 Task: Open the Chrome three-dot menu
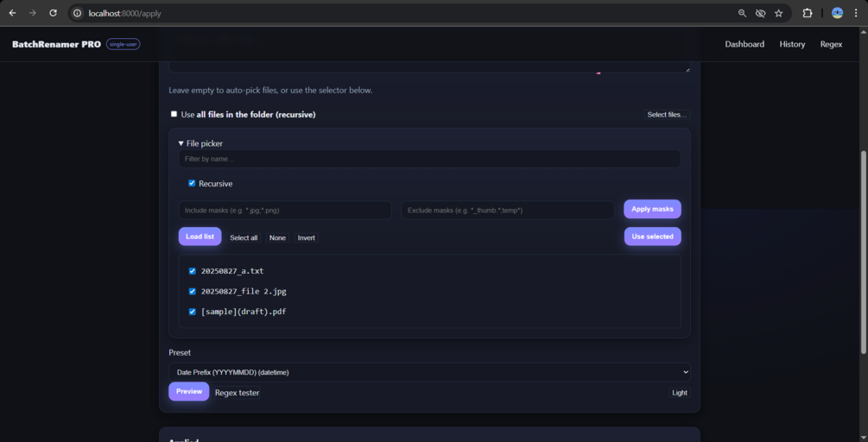[x=856, y=13]
